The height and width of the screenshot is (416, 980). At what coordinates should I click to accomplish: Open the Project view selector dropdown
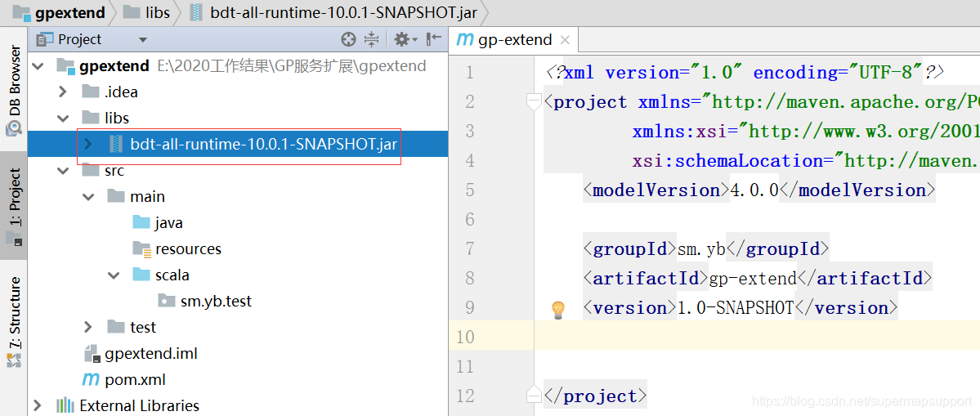[142, 40]
